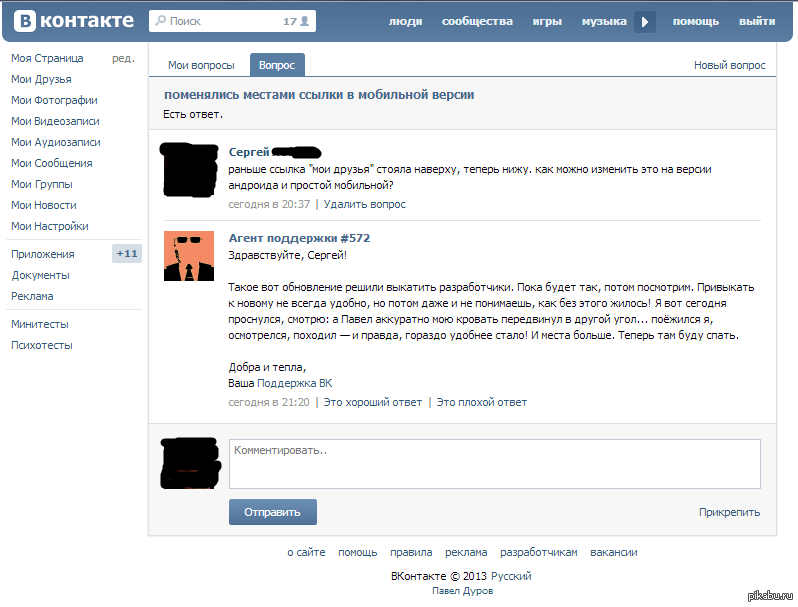Click the VKontakte logo icon
798x607 pixels.
click(24, 21)
